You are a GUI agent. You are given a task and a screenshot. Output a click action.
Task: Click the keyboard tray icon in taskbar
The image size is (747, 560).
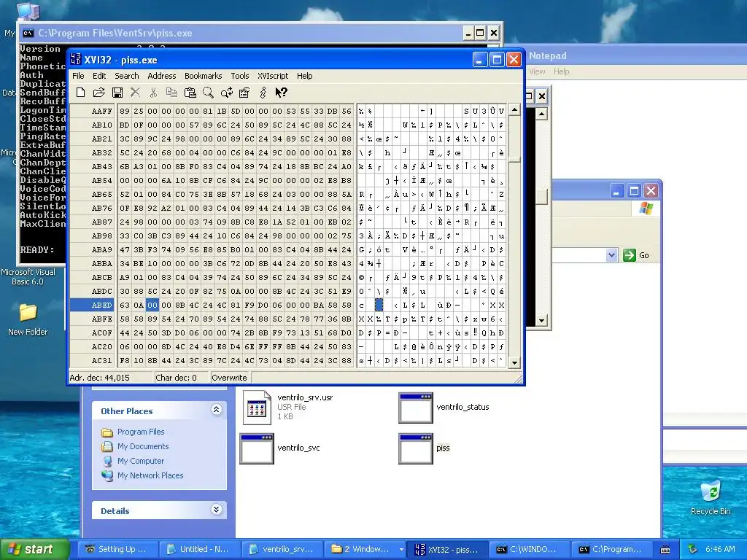[x=665, y=550]
